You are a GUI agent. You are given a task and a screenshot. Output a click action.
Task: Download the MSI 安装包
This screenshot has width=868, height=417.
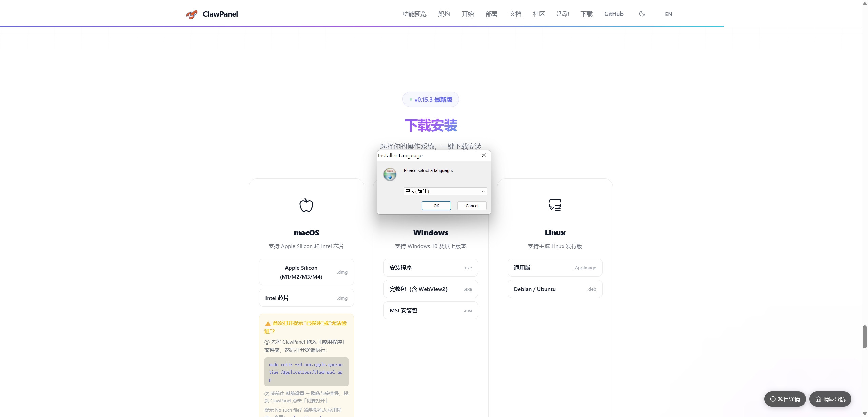click(431, 310)
